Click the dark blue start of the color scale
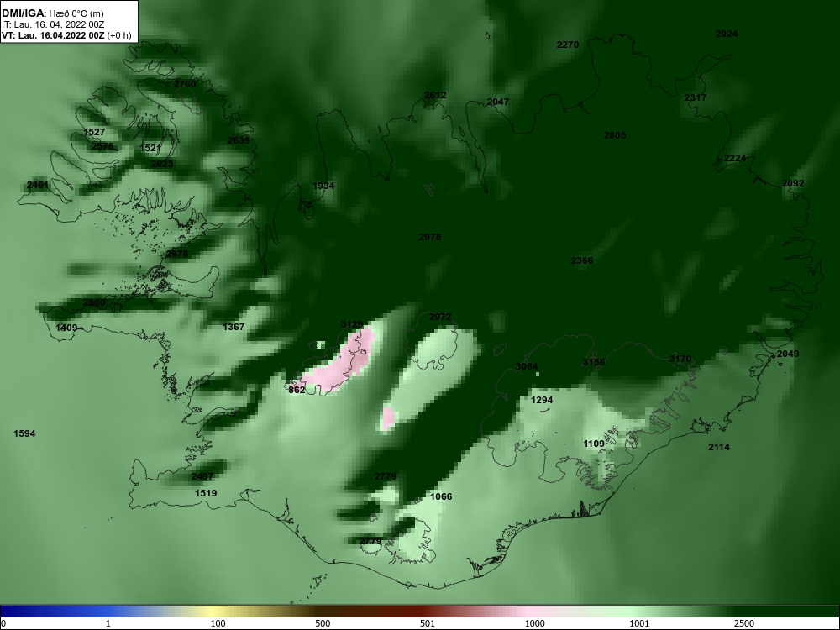This screenshot has height=630, width=840. click(22, 612)
